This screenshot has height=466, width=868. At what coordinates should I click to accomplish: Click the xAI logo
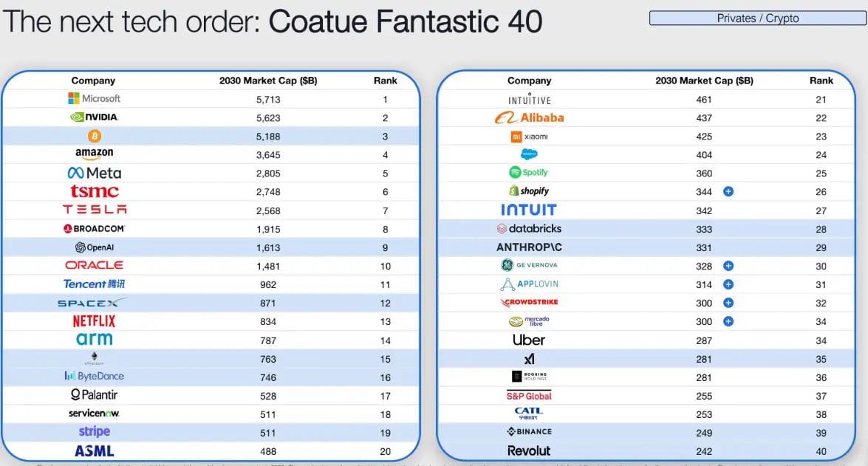[529, 359]
